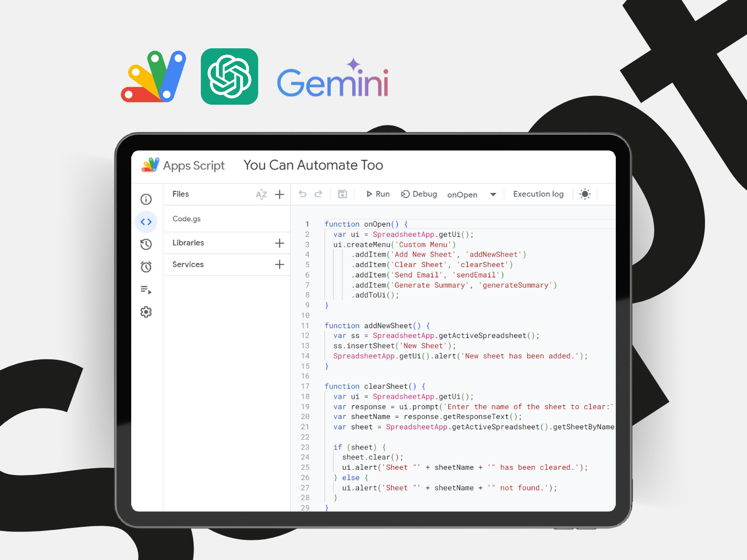The image size is (747, 560).
Task: Click the 'has been cleared.' alert line
Action: pos(465,468)
